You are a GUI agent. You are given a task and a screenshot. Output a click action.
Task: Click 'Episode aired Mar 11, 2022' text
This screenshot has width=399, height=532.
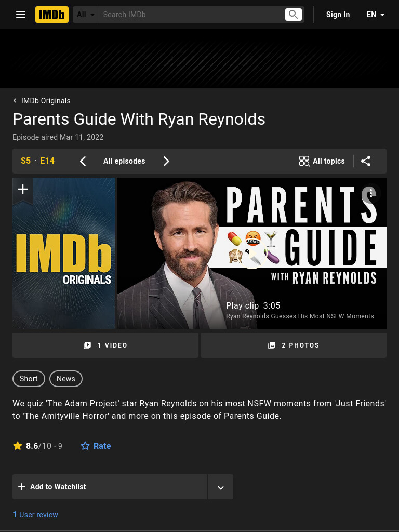pyautogui.click(x=58, y=137)
